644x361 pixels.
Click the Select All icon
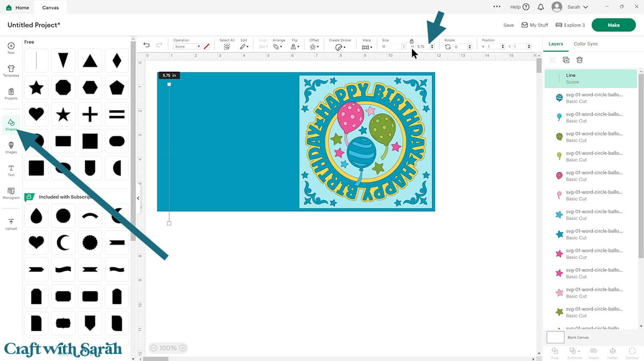[227, 46]
